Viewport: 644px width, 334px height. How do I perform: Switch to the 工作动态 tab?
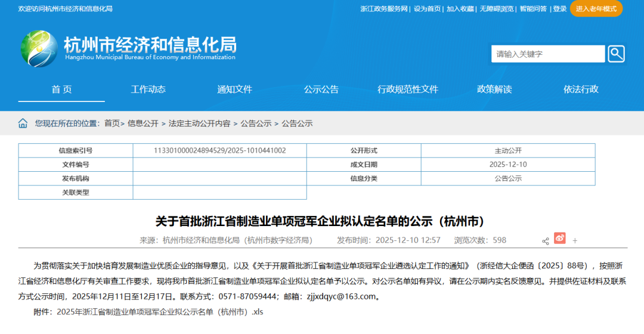[148, 89]
